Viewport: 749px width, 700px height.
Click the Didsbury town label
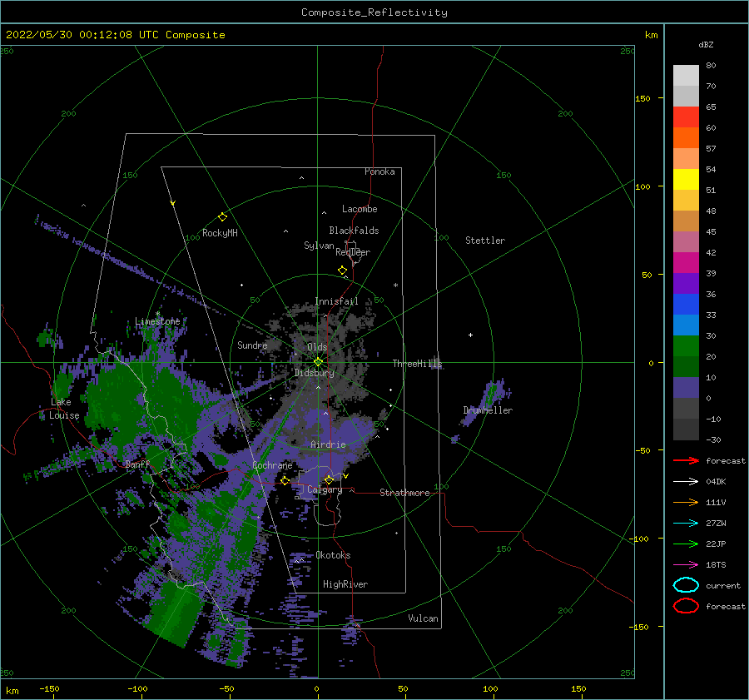pos(315,373)
